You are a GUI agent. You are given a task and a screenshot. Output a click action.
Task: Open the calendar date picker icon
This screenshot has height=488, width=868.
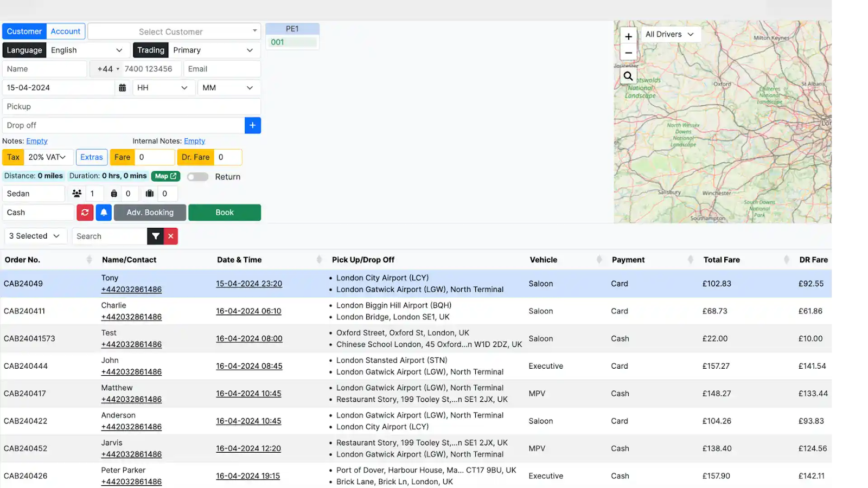(123, 88)
